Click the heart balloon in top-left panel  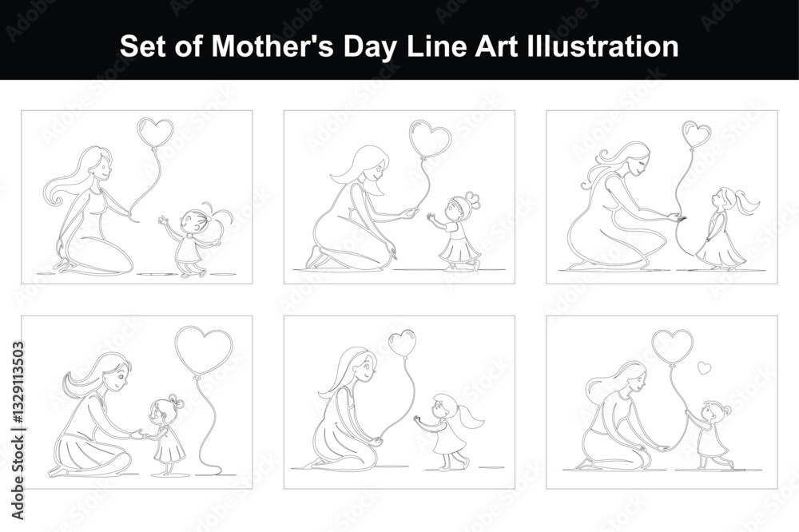(156, 132)
